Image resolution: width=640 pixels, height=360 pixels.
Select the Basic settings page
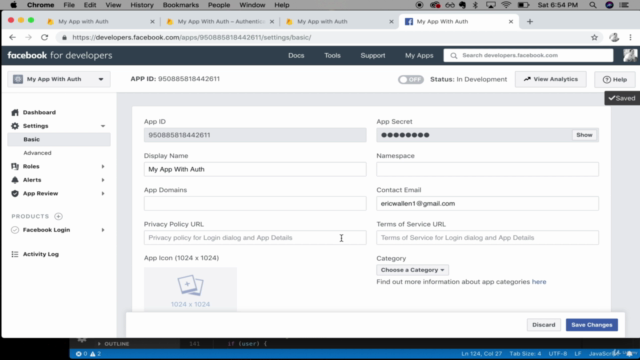click(59, 139)
